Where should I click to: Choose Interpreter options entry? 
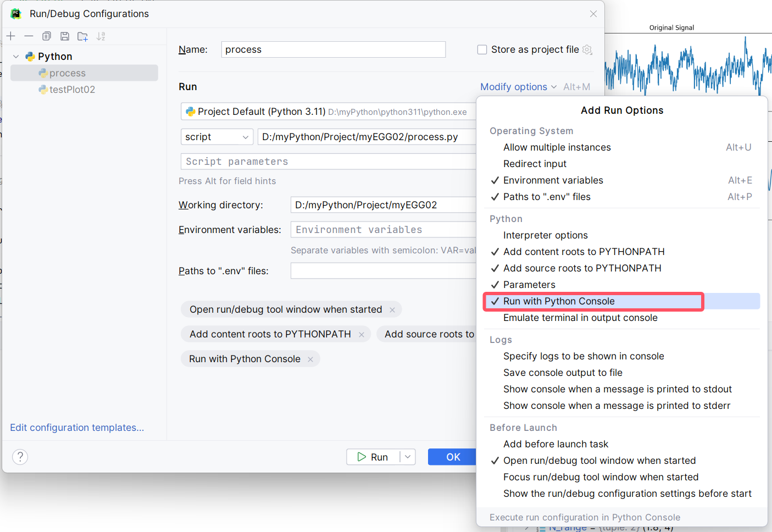pos(622,235)
